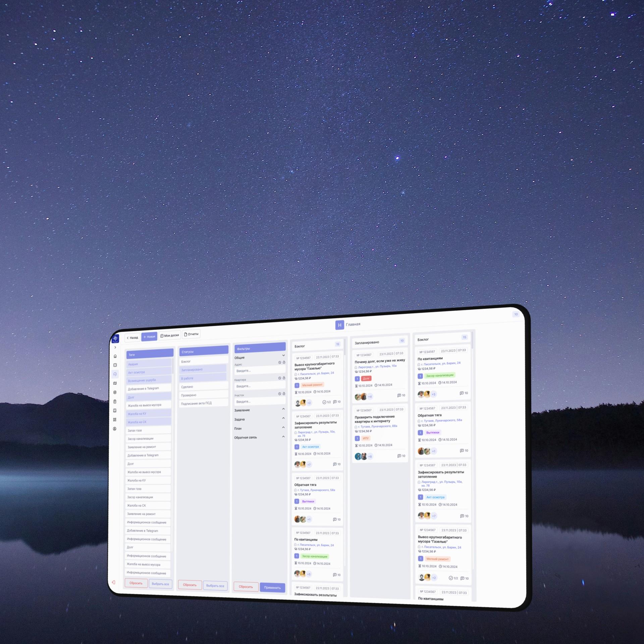Click the Назад button
This screenshot has height=644, width=644.
[x=132, y=338]
